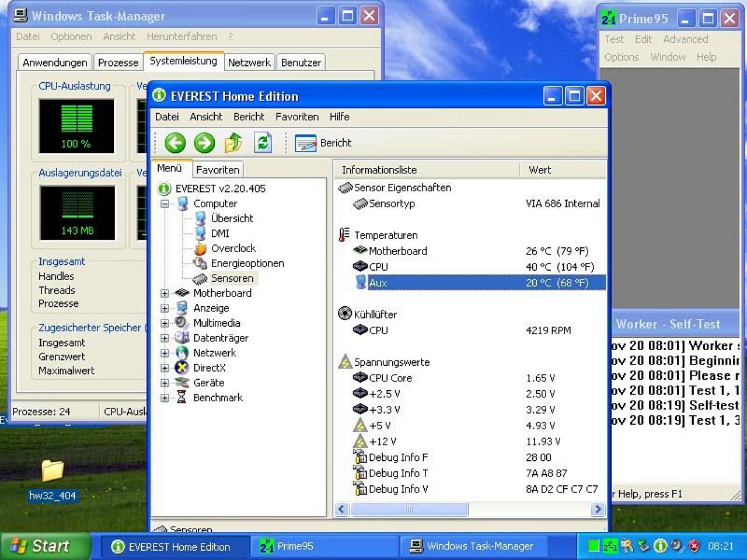Expand the Benchmark tree node
The image size is (747, 560).
click(x=165, y=398)
